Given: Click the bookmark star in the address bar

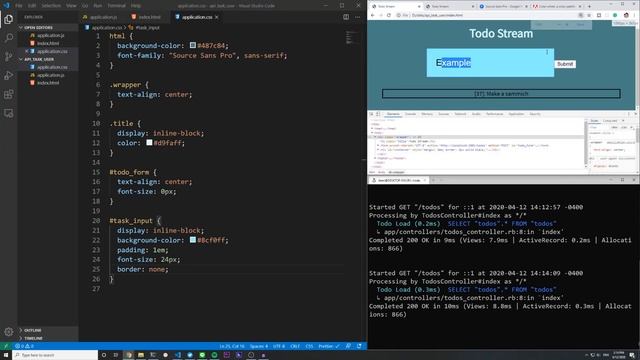Looking at the screenshot, I should (589, 15).
